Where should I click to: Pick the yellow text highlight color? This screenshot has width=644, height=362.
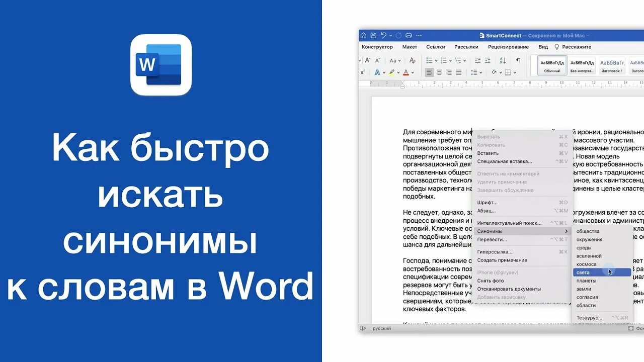pyautogui.click(x=391, y=72)
